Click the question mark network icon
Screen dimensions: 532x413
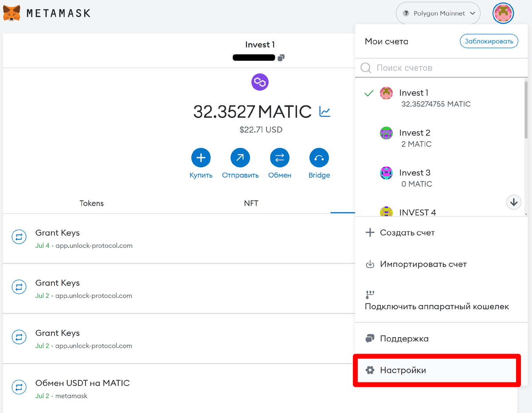point(406,14)
